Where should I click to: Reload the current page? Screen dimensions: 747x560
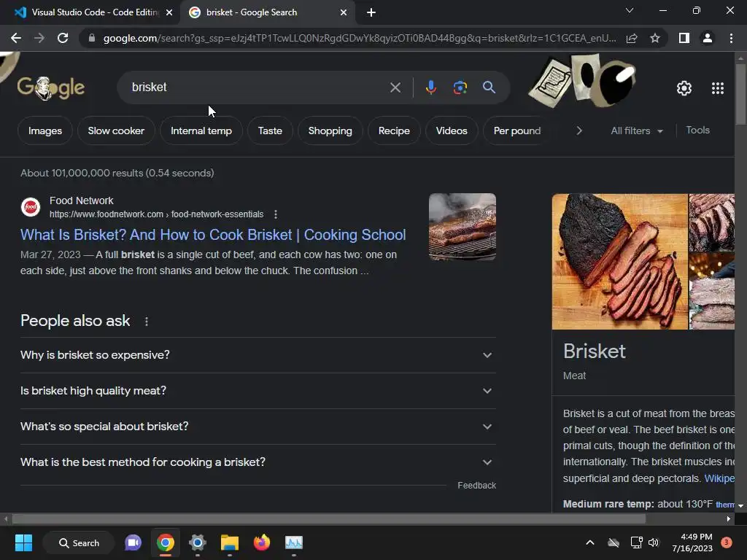[63, 38]
